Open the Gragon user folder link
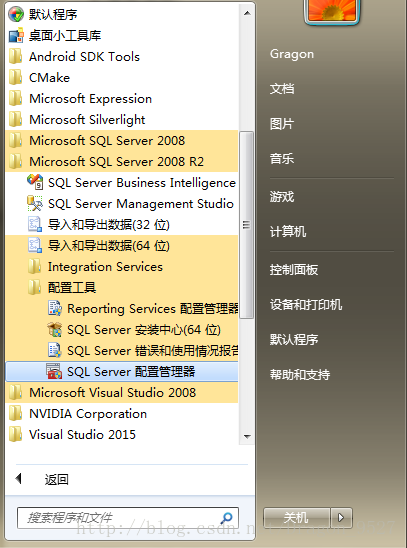The width and height of the screenshot is (407, 548). pyautogui.click(x=292, y=54)
